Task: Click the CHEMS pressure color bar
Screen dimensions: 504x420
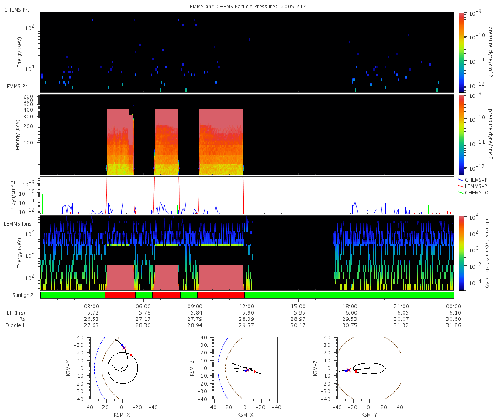Action: (461, 52)
